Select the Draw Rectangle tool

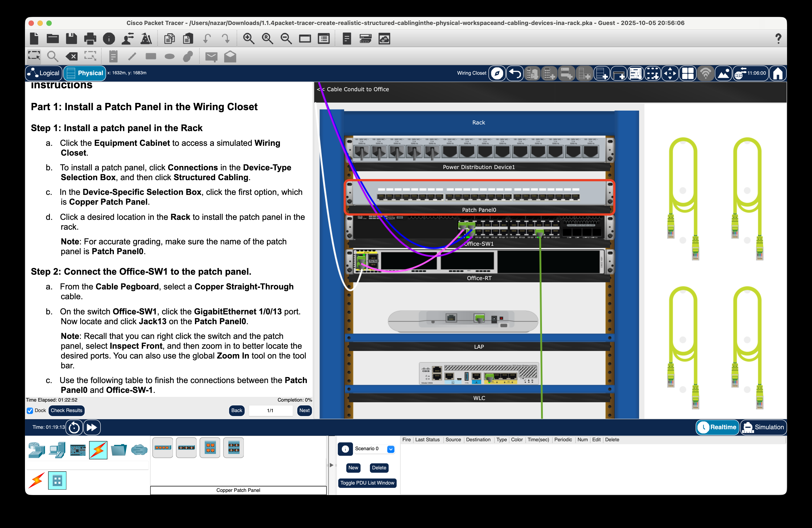click(x=150, y=56)
